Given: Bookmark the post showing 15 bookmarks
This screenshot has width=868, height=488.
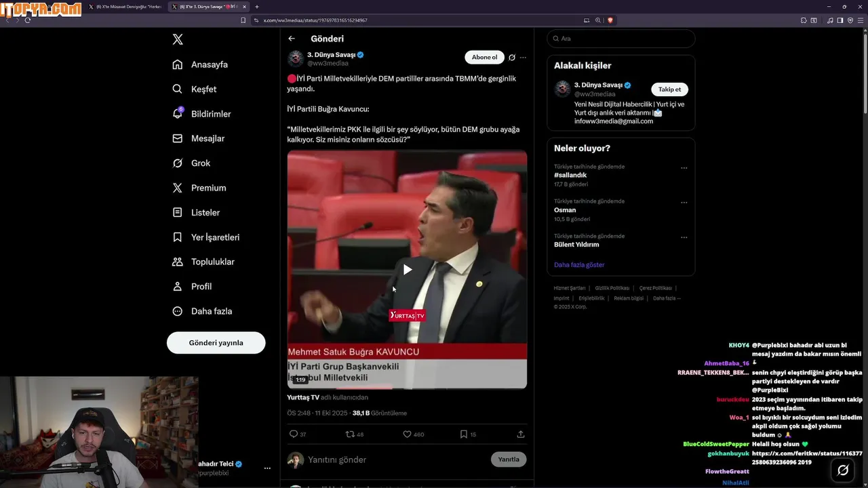Looking at the screenshot, I should pyautogui.click(x=464, y=434).
